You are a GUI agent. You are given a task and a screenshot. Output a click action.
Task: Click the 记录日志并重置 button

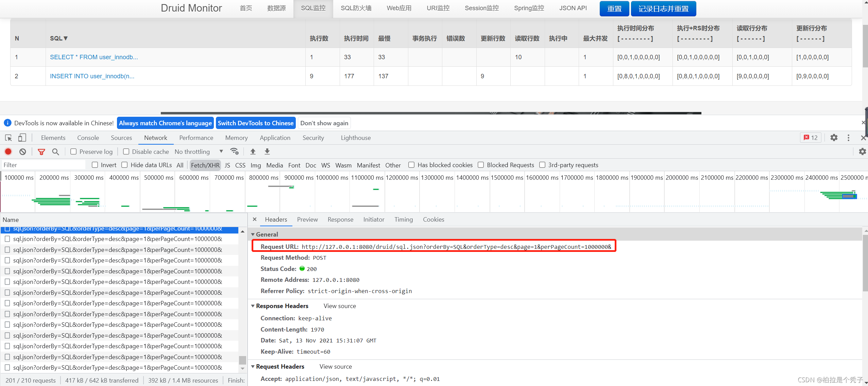(x=663, y=9)
